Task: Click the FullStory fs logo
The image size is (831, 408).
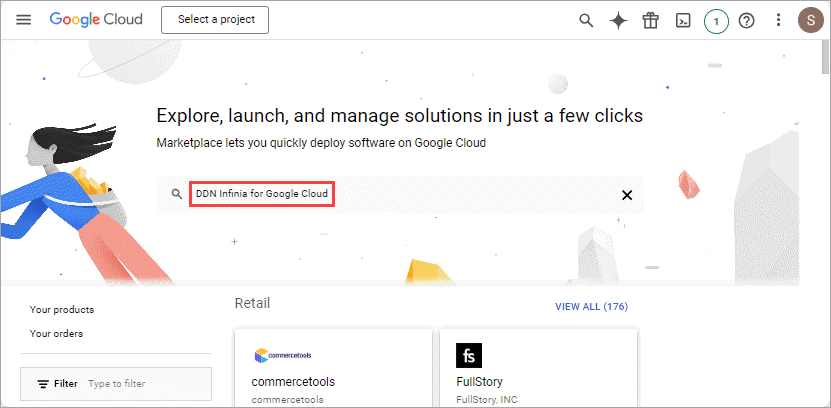Action: pos(469,356)
